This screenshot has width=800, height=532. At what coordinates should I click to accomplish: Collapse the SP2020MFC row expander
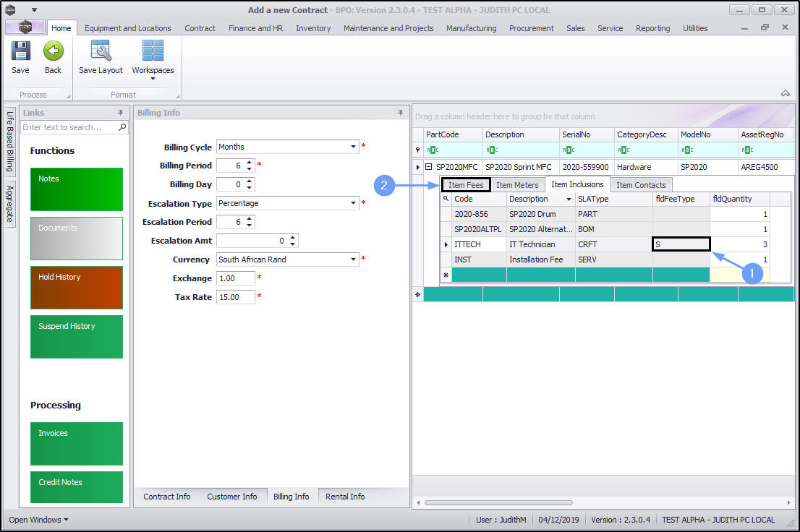428,167
